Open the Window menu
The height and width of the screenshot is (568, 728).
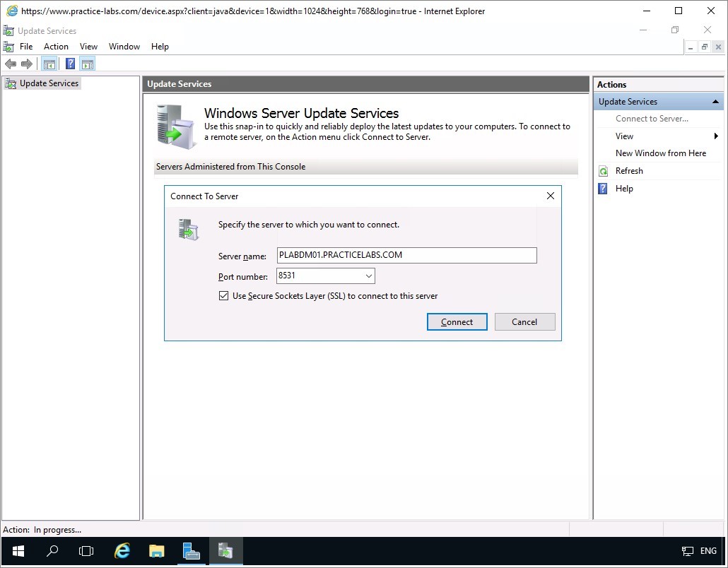[124, 47]
